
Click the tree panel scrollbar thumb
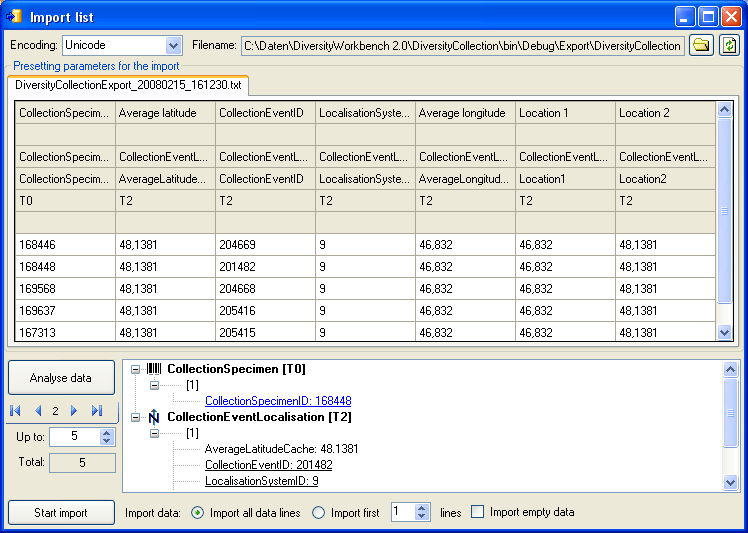coord(730,412)
